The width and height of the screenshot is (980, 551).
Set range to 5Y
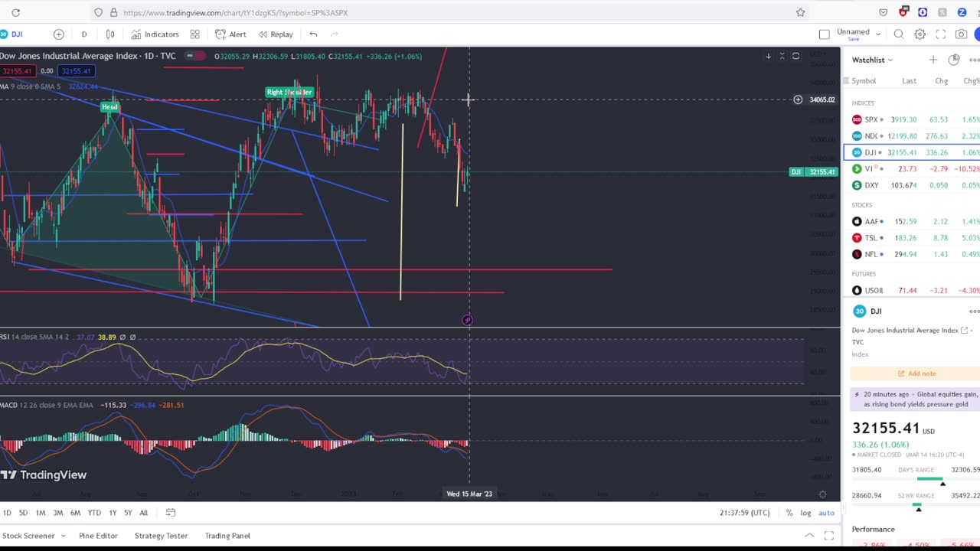128,513
